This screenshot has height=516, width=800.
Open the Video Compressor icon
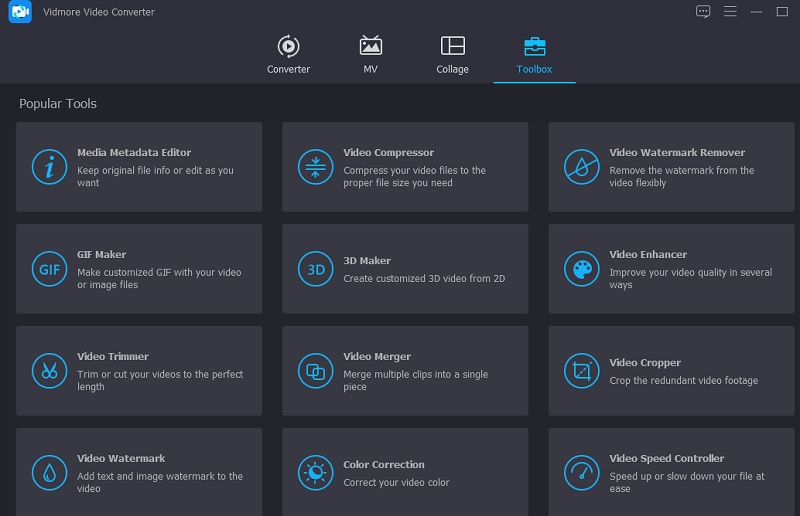[315, 167]
